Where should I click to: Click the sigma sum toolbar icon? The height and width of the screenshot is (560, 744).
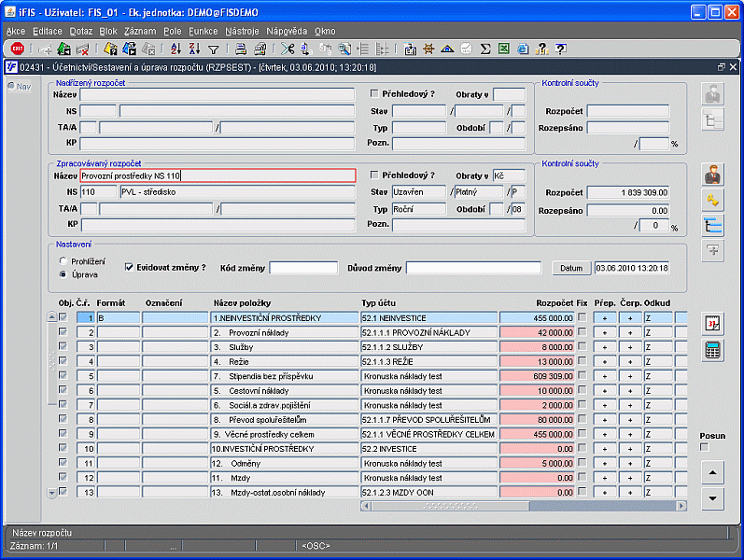484,49
